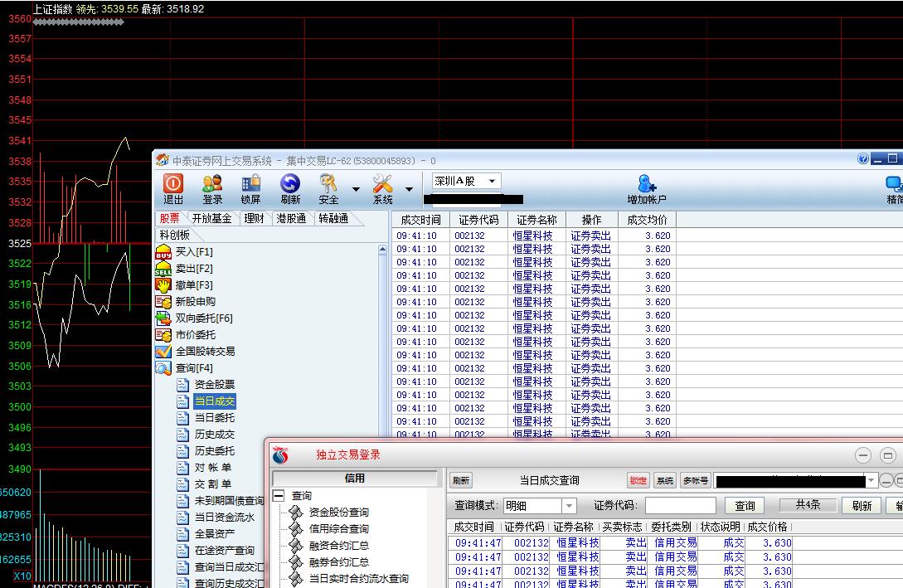Screen dimensions: 903x588
Task: Switch to the 理财 tab
Action: (x=254, y=218)
